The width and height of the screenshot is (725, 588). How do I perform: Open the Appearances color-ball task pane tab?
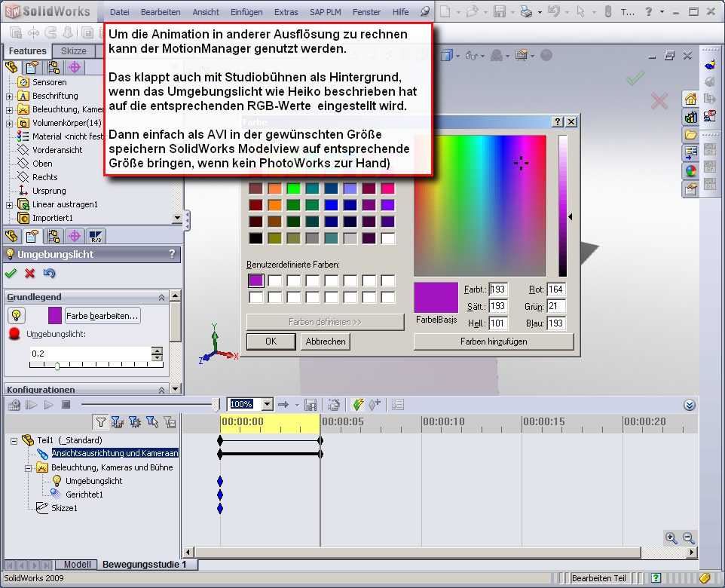tap(691, 170)
